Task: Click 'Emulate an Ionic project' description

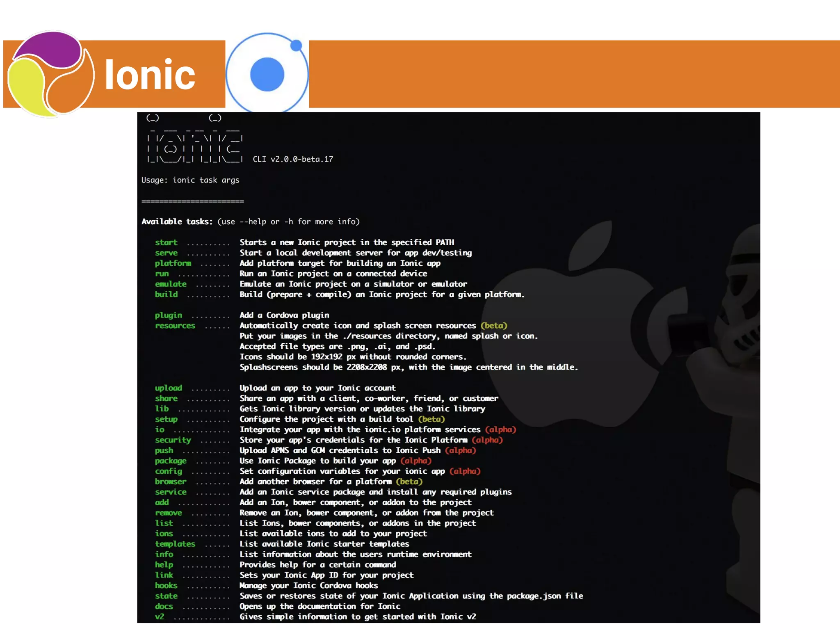Action: click(353, 284)
